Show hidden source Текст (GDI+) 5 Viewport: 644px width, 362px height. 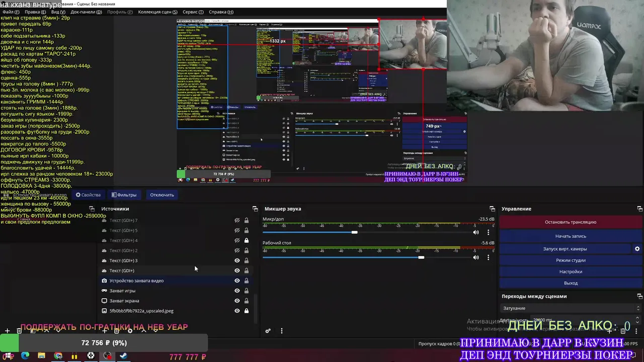(237, 230)
